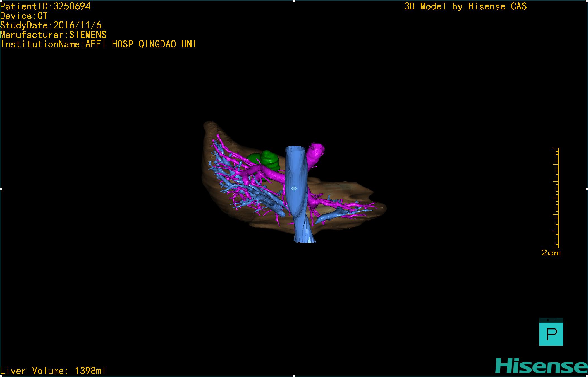Click the bottom-middle viewport border handle
This screenshot has height=377, width=588.
[294, 376]
